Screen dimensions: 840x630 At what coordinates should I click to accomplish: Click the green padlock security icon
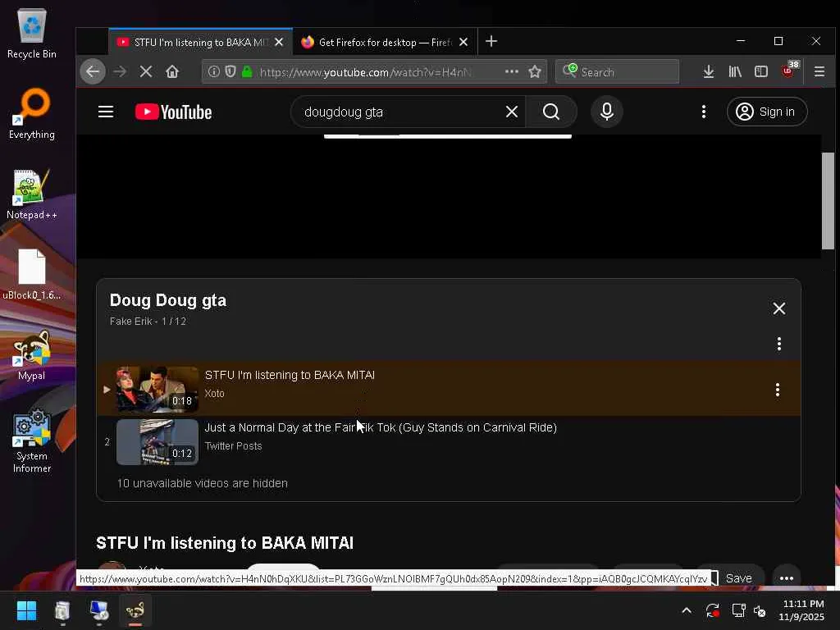point(247,71)
